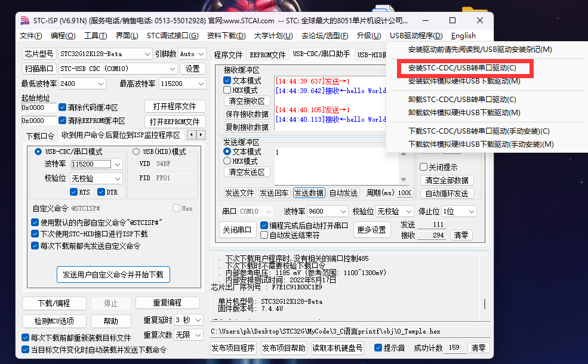Click the 清空接收区 button

(247, 101)
